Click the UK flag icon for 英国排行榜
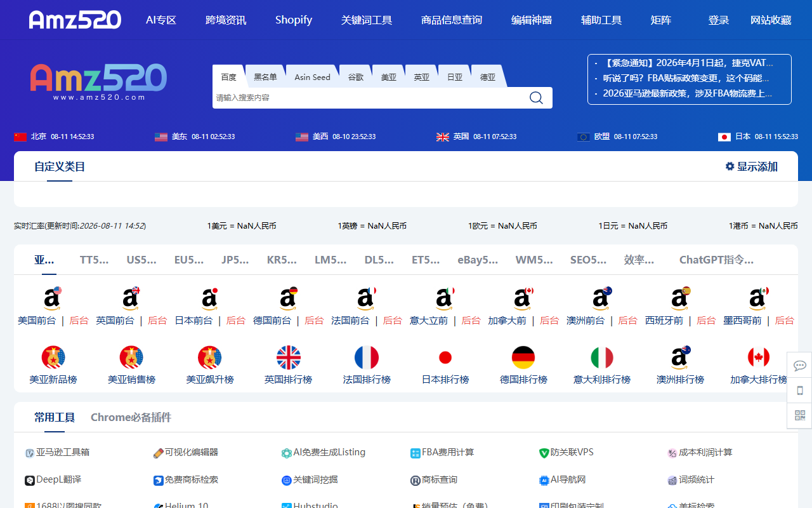 (289, 358)
